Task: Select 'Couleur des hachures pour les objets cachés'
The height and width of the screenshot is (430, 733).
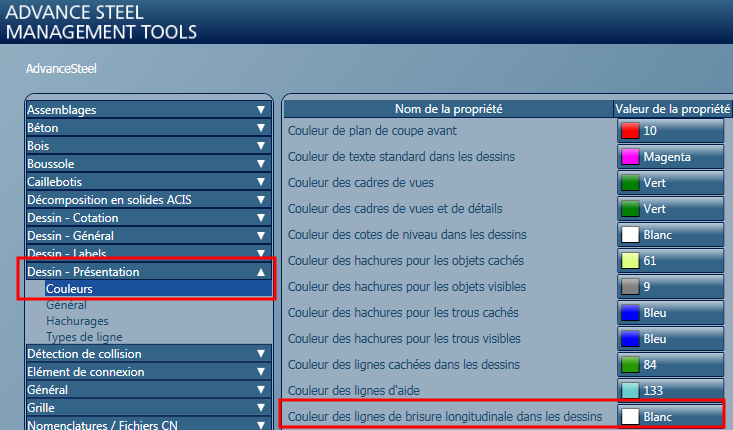Action: click(x=406, y=260)
